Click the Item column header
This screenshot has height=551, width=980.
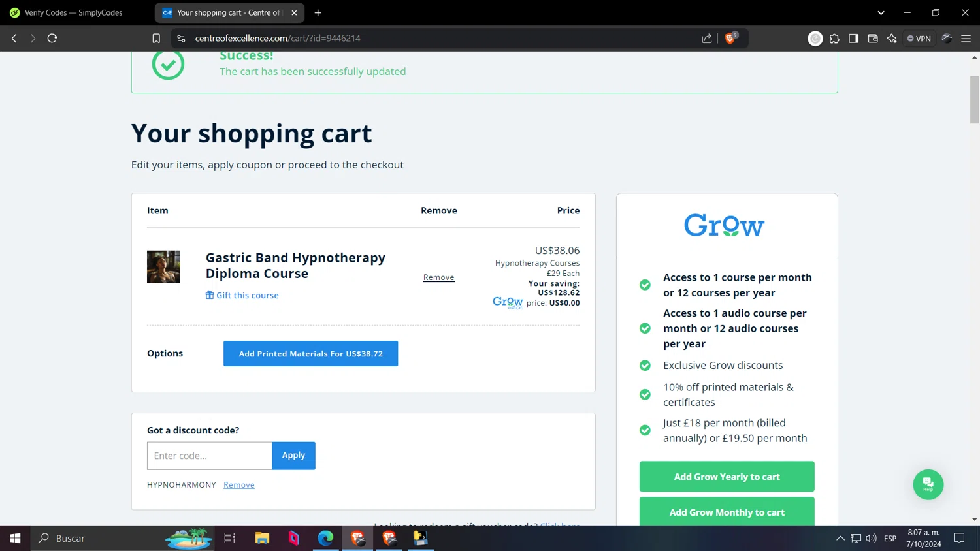click(157, 210)
